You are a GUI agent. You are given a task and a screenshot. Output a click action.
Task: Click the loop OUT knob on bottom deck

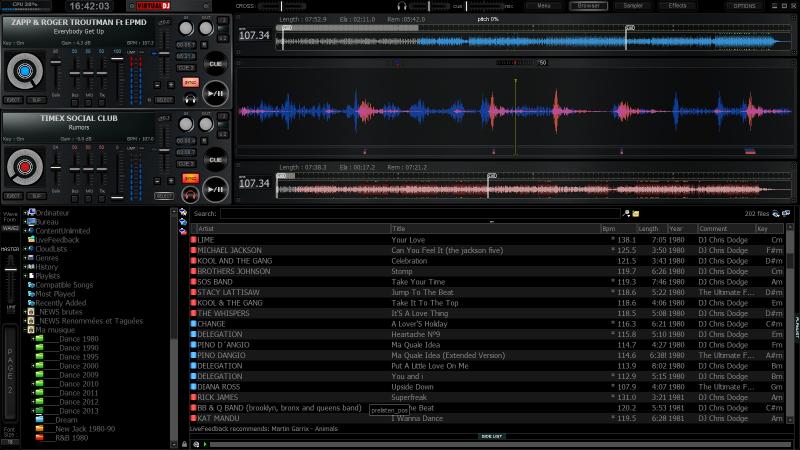tap(206, 124)
